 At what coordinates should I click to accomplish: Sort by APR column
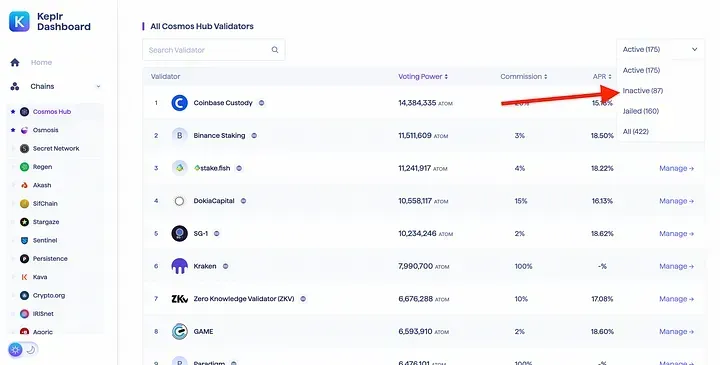tap(602, 77)
